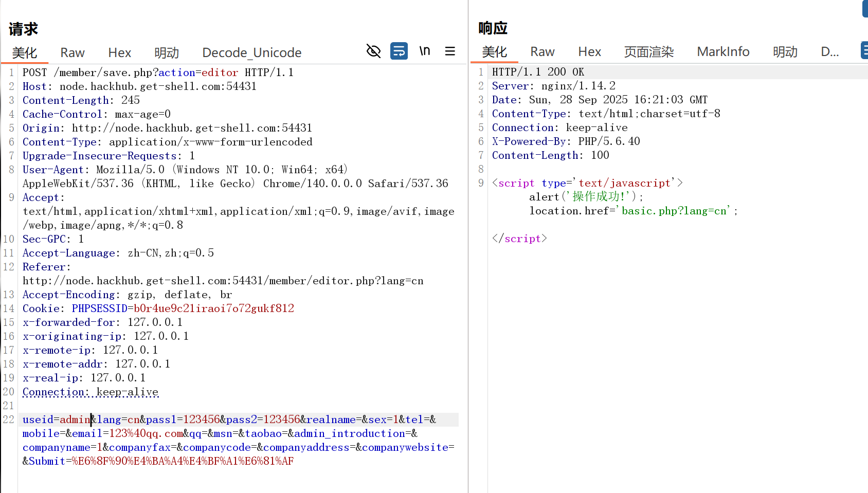The height and width of the screenshot is (493, 868).
Task: Select the application/x-www-form-urlencoded Content-Type value
Action: (211, 142)
